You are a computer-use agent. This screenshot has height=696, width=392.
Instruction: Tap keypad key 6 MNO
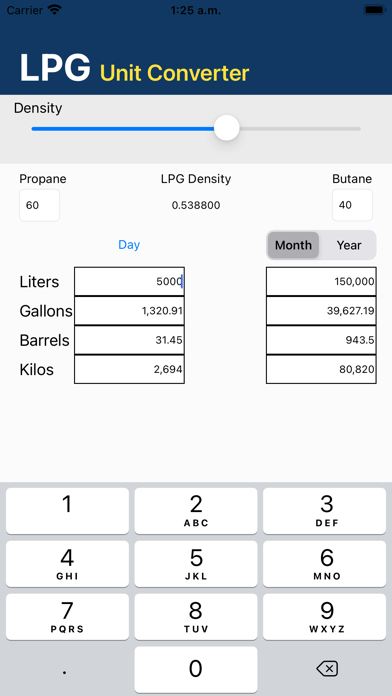325,564
